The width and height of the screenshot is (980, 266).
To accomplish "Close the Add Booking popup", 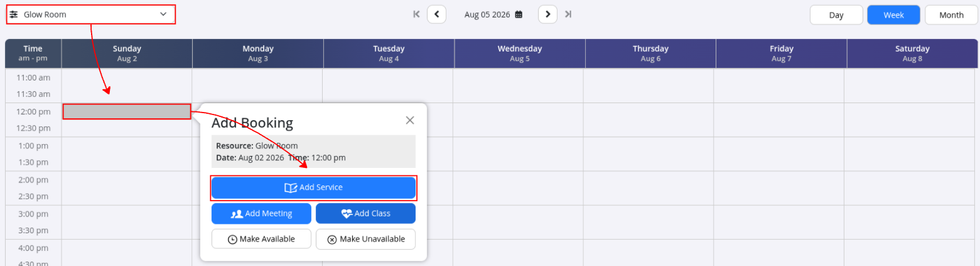I will click(x=410, y=120).
